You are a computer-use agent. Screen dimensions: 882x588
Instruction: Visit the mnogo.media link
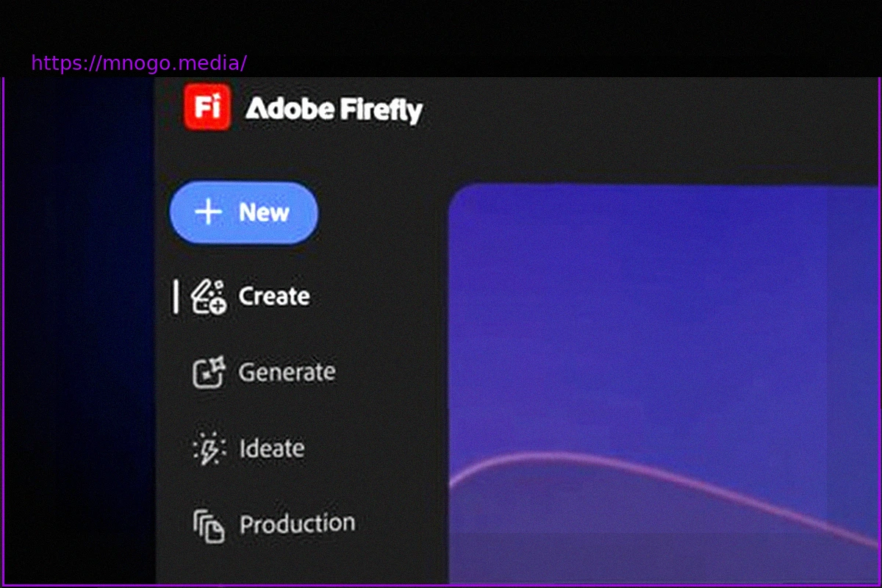pyautogui.click(x=138, y=63)
